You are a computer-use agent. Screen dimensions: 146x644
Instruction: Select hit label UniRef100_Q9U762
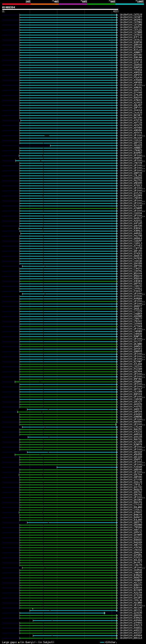[x=131, y=492]
